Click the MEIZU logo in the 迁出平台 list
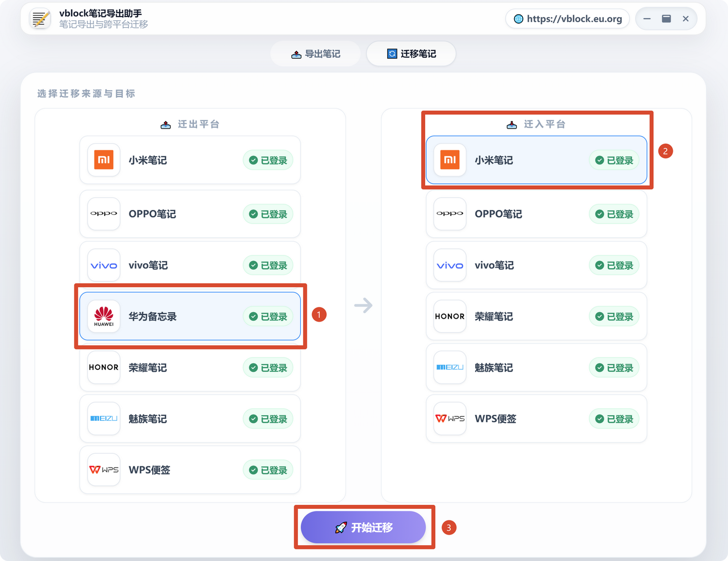 tap(104, 418)
